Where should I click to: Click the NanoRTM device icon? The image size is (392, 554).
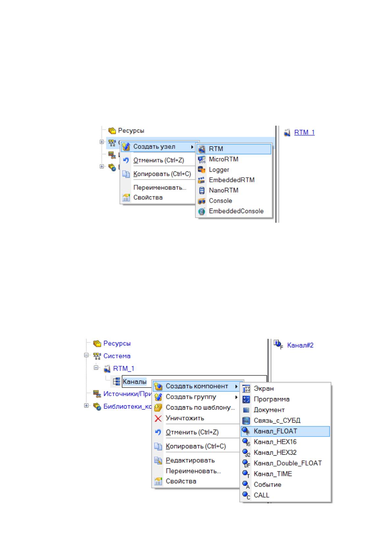pyautogui.click(x=202, y=190)
